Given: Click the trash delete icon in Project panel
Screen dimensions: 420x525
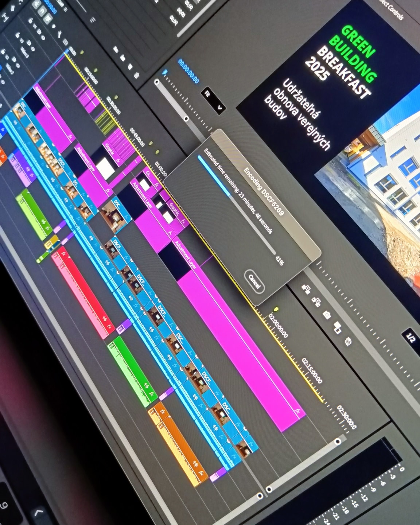Looking at the screenshot, I should coord(137,75).
